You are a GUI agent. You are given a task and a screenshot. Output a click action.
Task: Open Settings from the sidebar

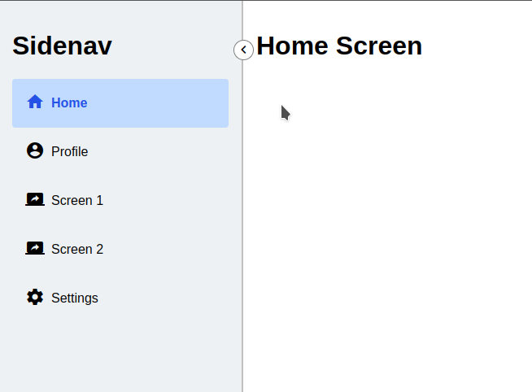(x=120, y=298)
